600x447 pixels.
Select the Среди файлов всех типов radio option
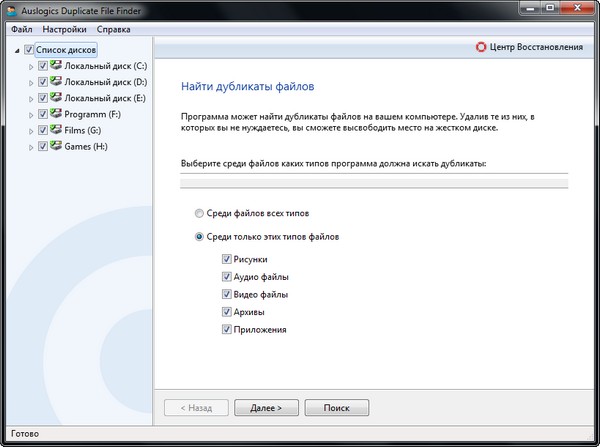200,213
